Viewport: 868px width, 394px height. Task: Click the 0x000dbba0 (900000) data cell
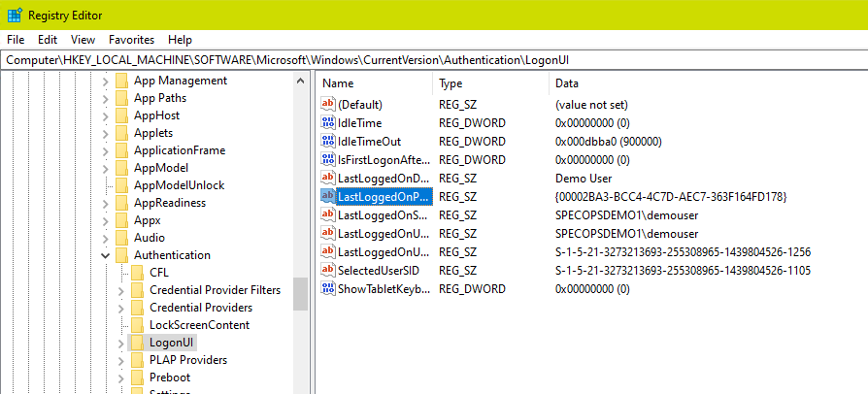609,142
